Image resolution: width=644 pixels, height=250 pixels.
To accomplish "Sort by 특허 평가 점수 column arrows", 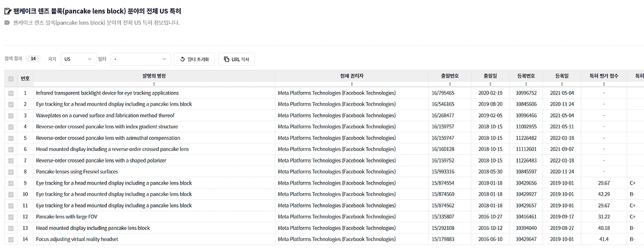I will [x=604, y=84].
